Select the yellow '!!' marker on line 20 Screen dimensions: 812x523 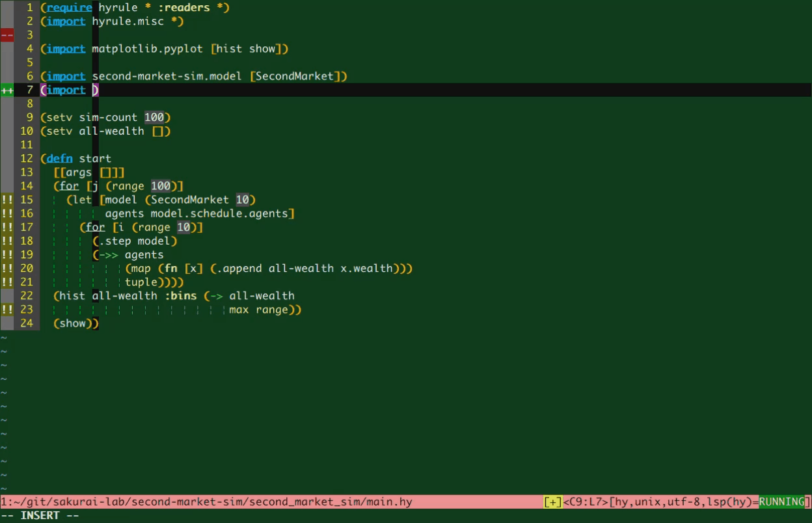[x=7, y=268]
